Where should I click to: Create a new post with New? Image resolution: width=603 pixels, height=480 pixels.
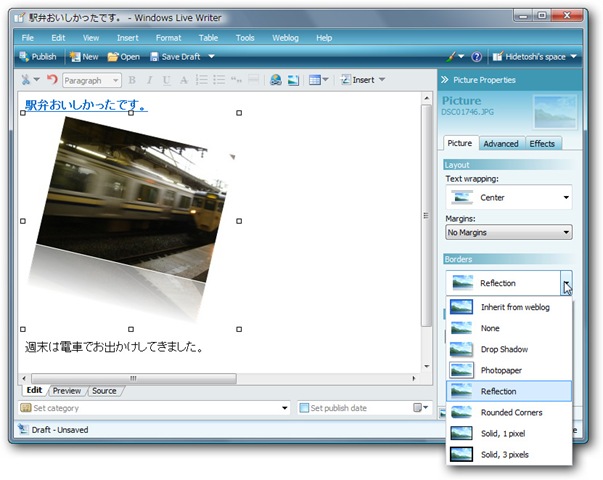click(x=84, y=57)
